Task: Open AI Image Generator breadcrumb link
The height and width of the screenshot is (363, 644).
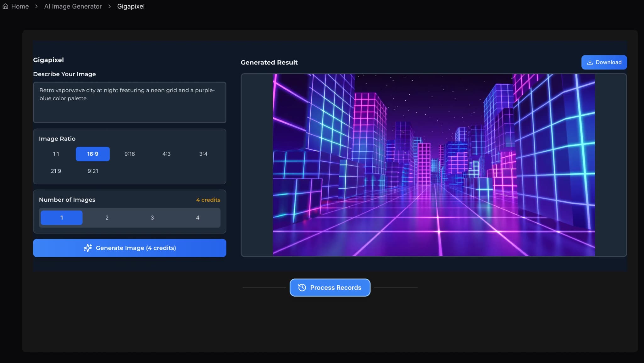Action: [x=73, y=6]
